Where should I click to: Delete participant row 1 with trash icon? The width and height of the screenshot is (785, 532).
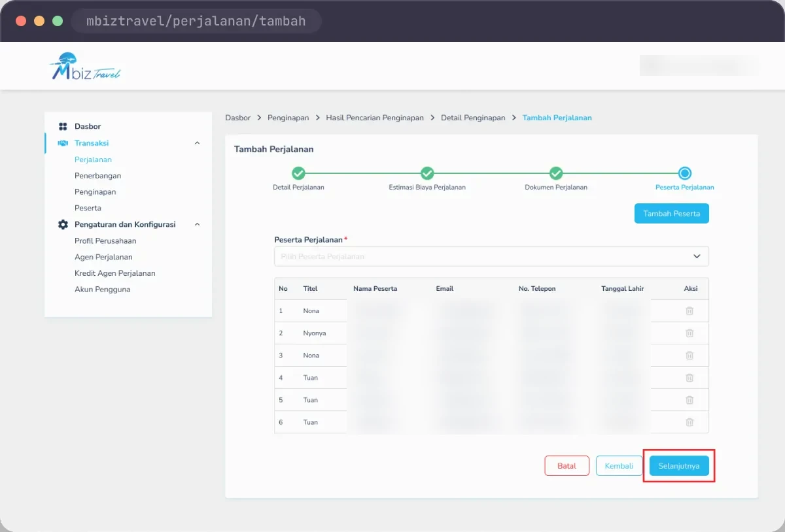689,311
